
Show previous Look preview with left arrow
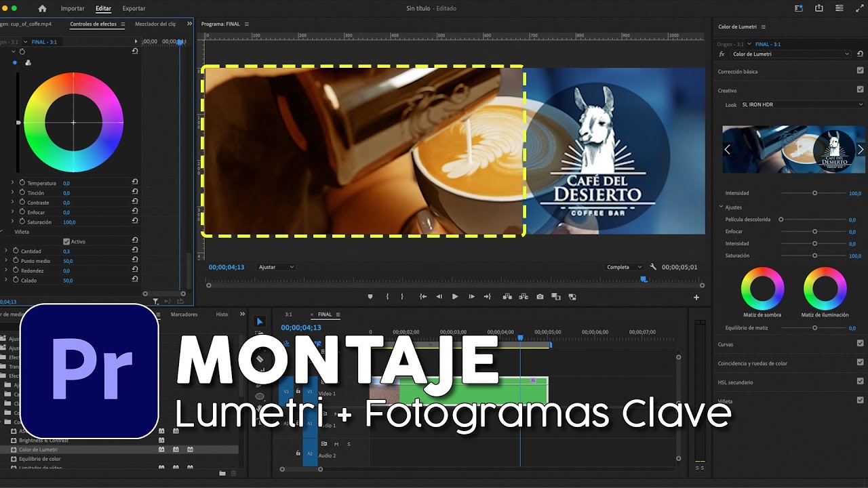[727, 149]
